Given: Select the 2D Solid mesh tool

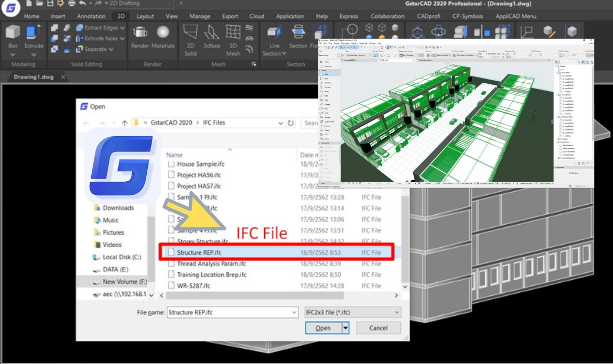Looking at the screenshot, I should click(190, 40).
